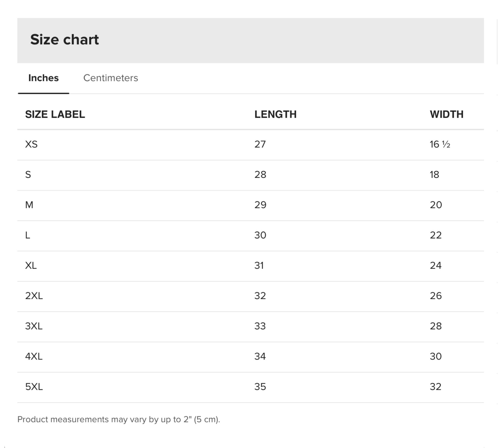Click the SIZE LABEL column header
The width and height of the screenshot is (502, 448).
click(x=55, y=115)
